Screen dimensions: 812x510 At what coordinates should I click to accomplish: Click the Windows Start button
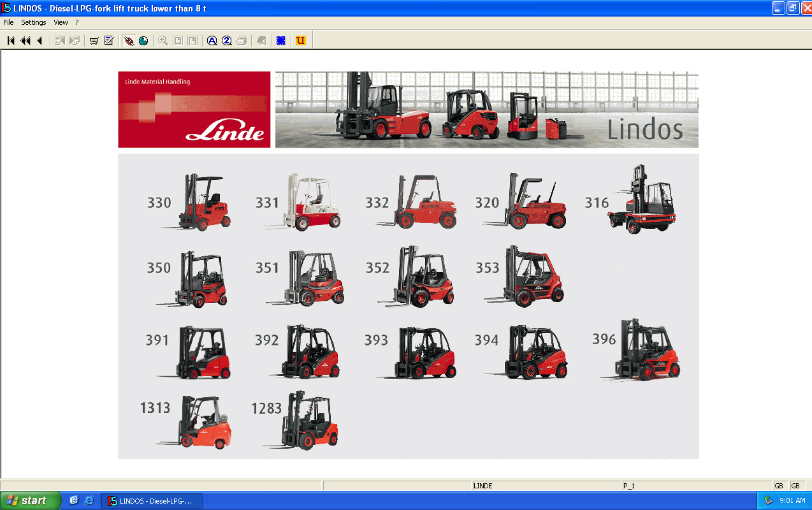point(30,500)
